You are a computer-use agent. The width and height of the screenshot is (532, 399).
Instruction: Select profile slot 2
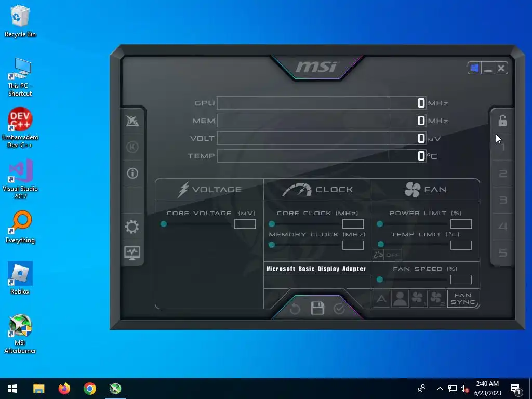click(503, 174)
